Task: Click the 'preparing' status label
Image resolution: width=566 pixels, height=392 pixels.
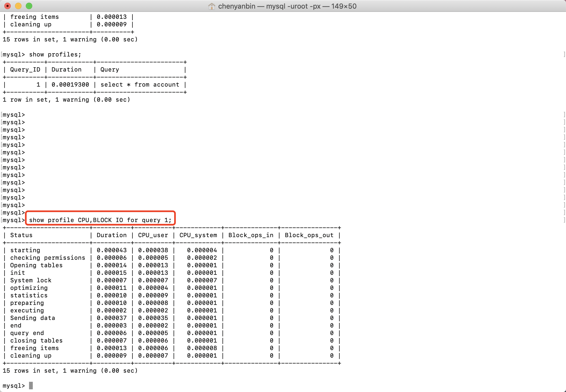Action: [27, 303]
